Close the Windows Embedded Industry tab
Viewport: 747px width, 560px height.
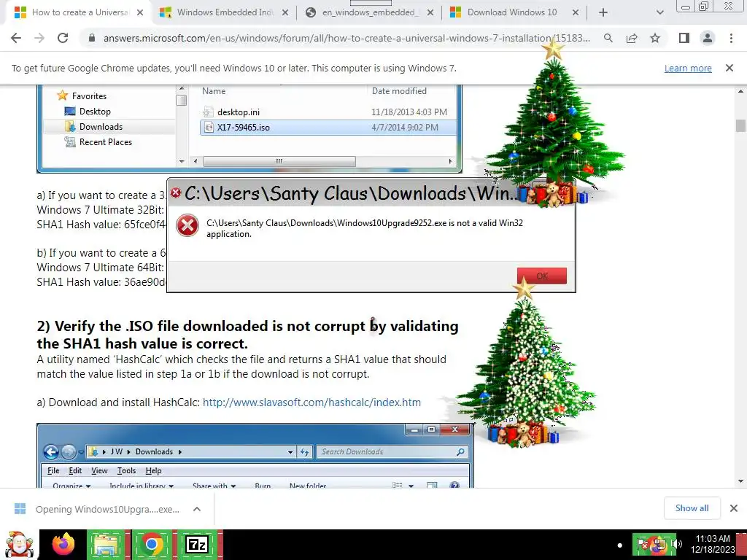(285, 13)
